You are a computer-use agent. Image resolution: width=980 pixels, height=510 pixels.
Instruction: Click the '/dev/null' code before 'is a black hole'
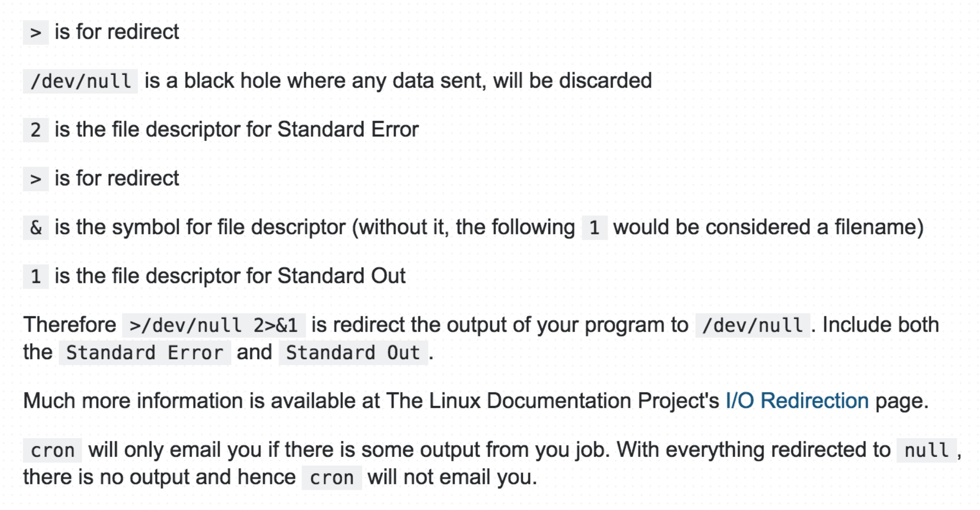80,81
